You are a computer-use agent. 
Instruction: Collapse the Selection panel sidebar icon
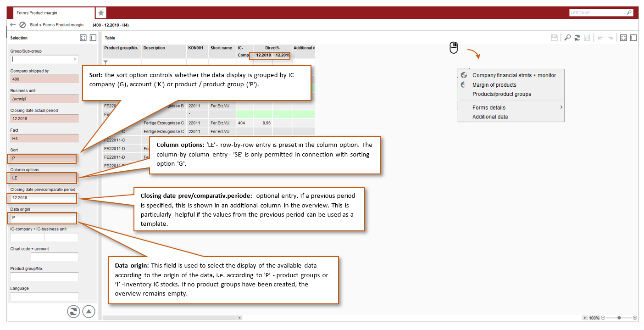[93, 38]
